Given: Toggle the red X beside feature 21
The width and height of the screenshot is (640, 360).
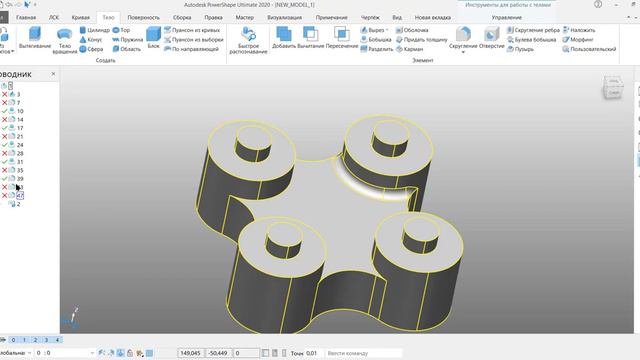Looking at the screenshot, I should click(4, 136).
